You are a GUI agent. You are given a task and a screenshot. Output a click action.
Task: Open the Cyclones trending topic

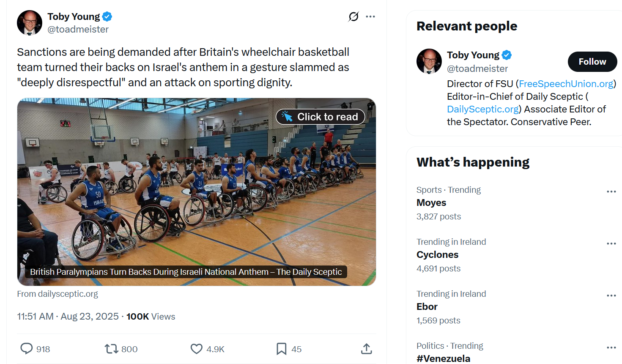pyautogui.click(x=437, y=255)
